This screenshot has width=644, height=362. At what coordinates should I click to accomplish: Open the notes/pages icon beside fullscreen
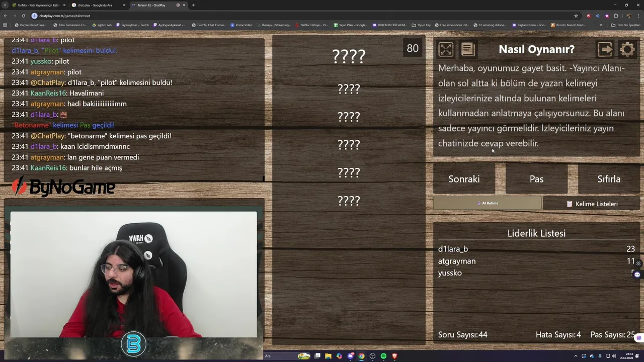(467, 49)
